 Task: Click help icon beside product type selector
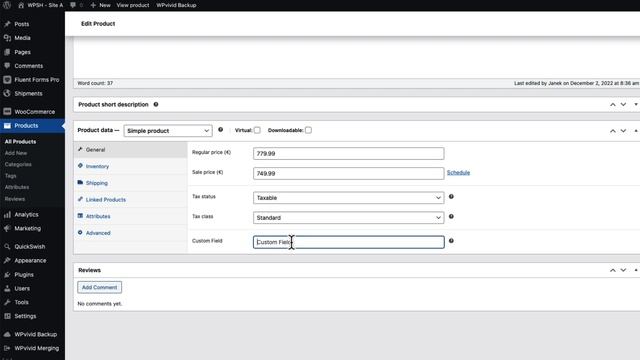220,130
